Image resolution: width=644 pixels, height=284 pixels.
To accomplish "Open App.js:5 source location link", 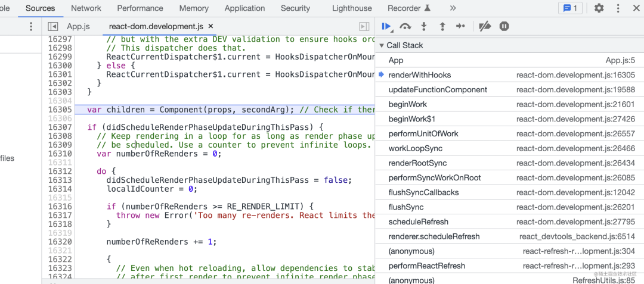I will [620, 60].
